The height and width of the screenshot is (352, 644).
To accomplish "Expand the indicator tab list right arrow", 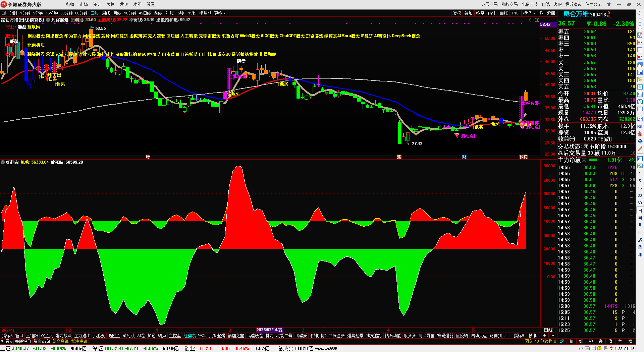I will (505, 336).
